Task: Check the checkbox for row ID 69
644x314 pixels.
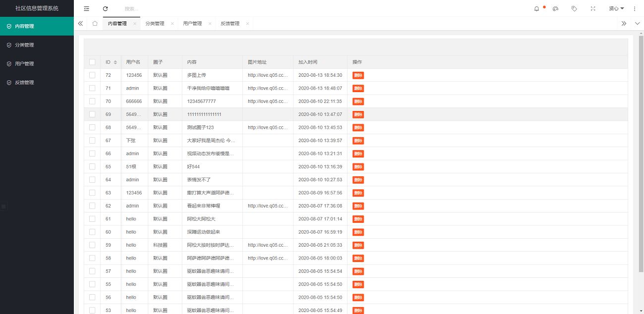Action: 92,114
